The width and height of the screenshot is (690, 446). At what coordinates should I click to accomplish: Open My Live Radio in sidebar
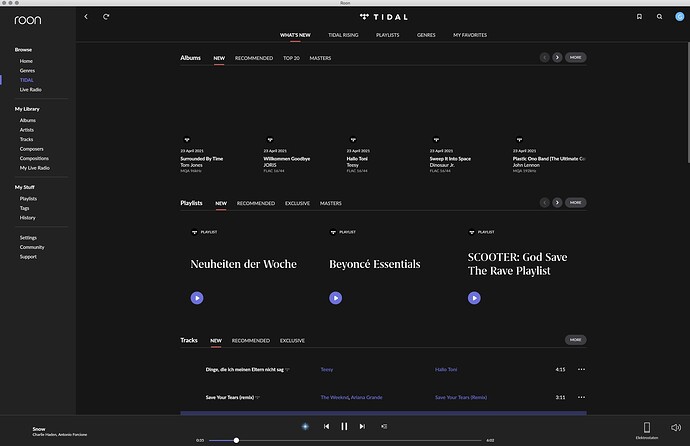pos(35,168)
